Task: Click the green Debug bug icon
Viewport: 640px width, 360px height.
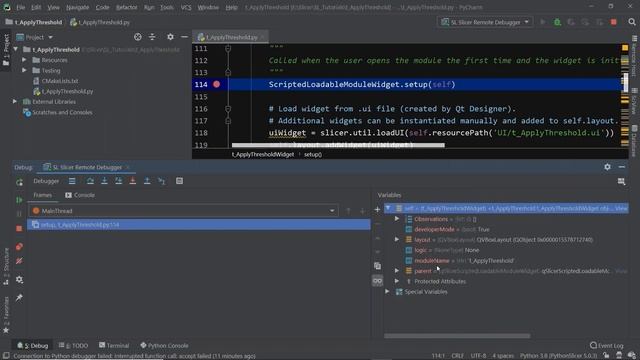Action: coord(557,22)
